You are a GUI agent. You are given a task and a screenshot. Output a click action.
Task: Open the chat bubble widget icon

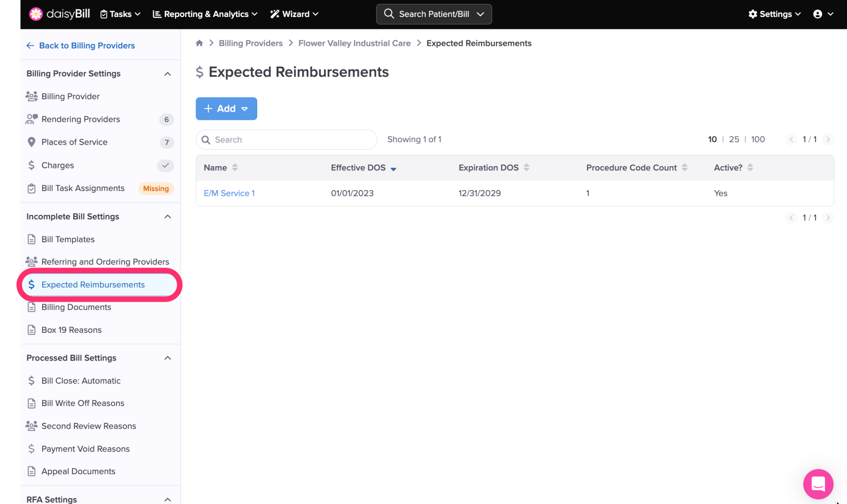818,484
